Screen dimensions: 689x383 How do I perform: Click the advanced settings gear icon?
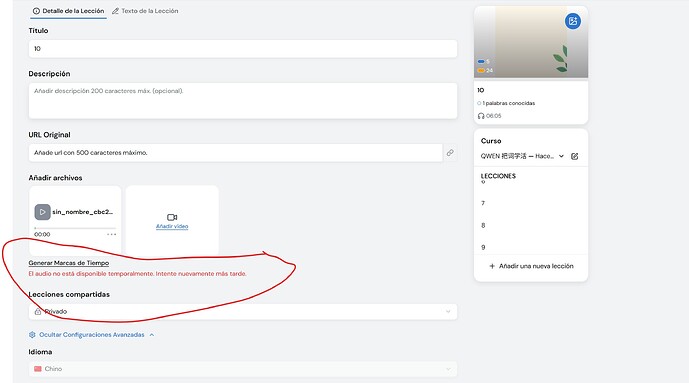coord(32,335)
